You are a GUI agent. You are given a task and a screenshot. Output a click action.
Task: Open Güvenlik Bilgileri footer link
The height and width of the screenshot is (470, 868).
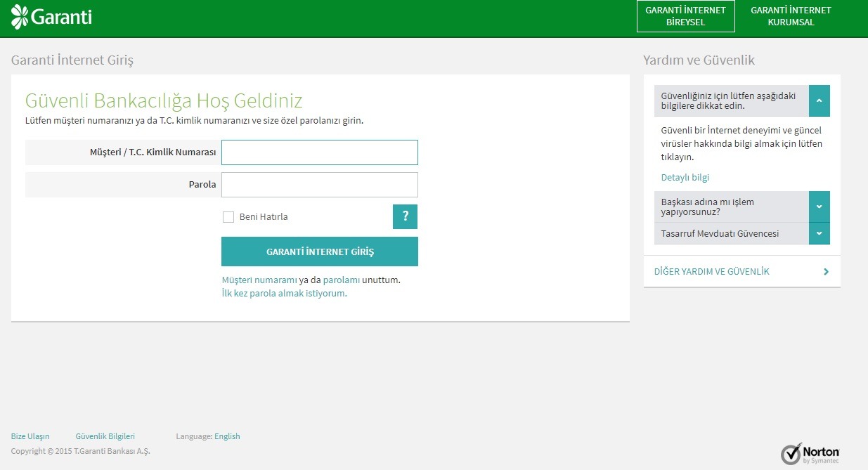(105, 436)
